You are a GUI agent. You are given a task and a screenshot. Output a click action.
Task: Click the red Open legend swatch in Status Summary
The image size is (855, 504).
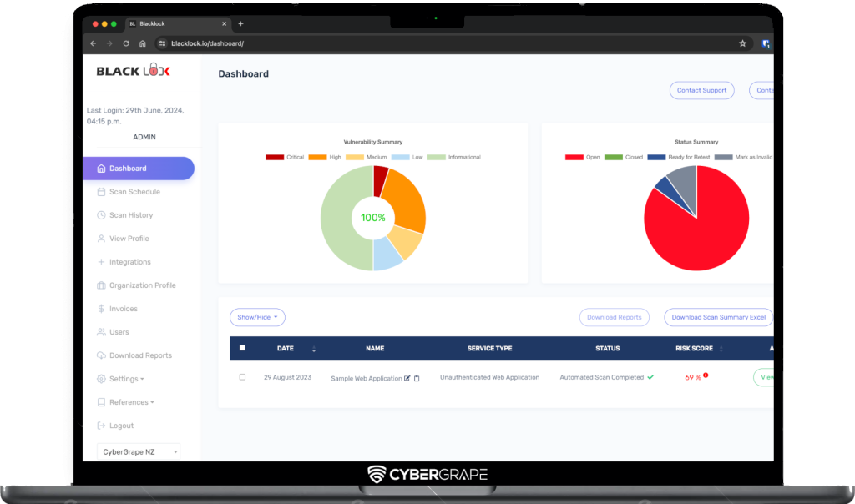point(574,157)
